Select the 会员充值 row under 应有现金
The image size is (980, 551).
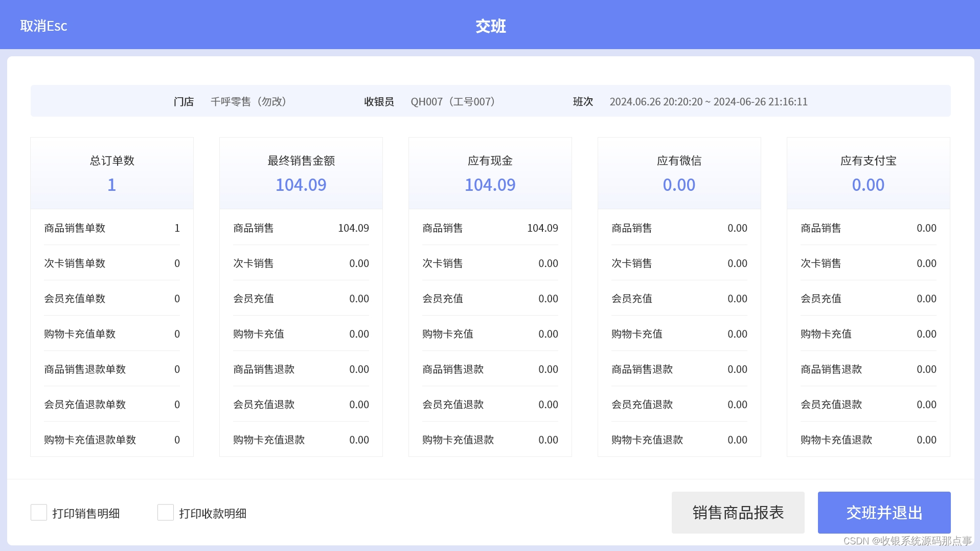pyautogui.click(x=490, y=298)
